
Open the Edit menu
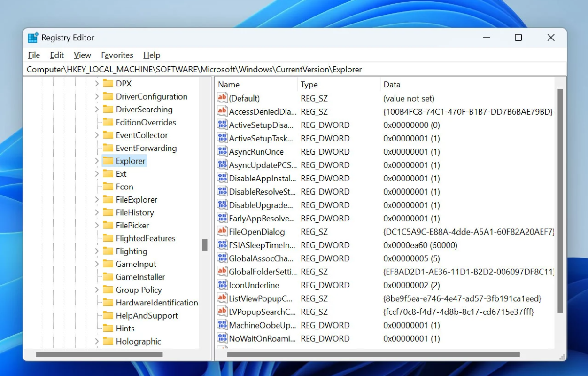57,55
